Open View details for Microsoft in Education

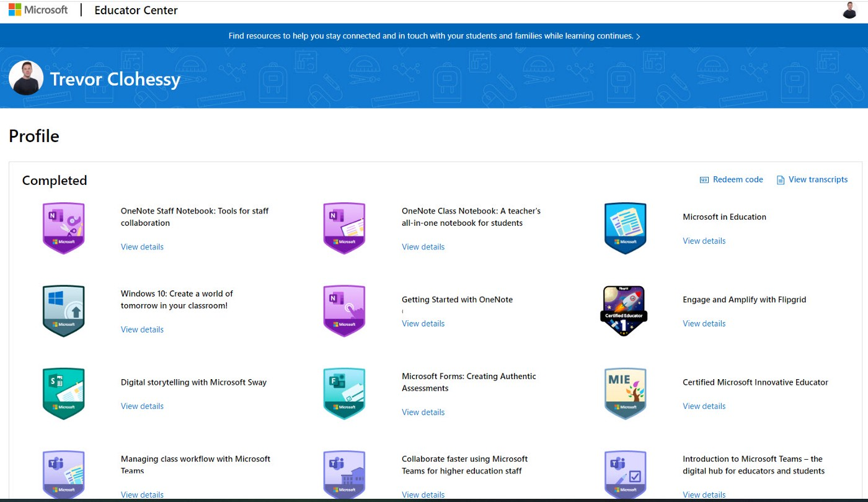point(704,241)
